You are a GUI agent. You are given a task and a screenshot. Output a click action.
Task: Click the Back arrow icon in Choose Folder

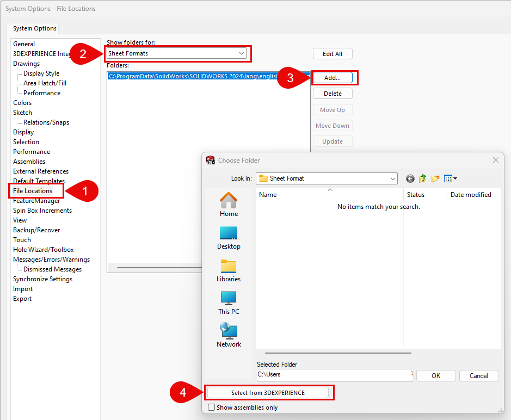pyautogui.click(x=410, y=178)
